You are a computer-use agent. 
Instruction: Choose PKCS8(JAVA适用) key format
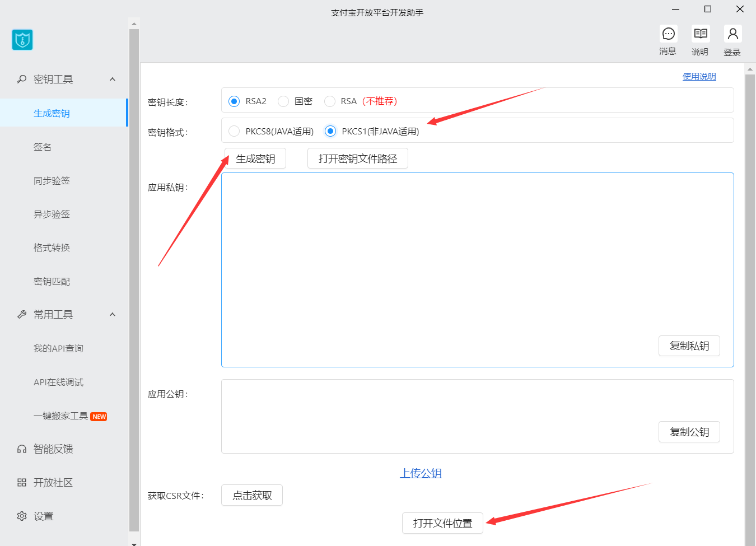(234, 131)
